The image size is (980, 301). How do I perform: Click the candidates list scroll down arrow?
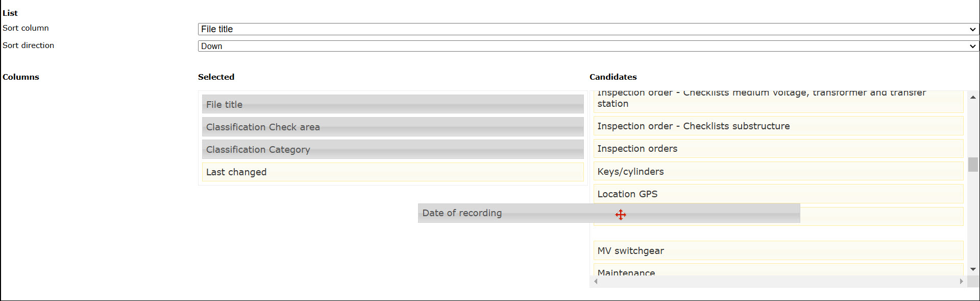973,269
